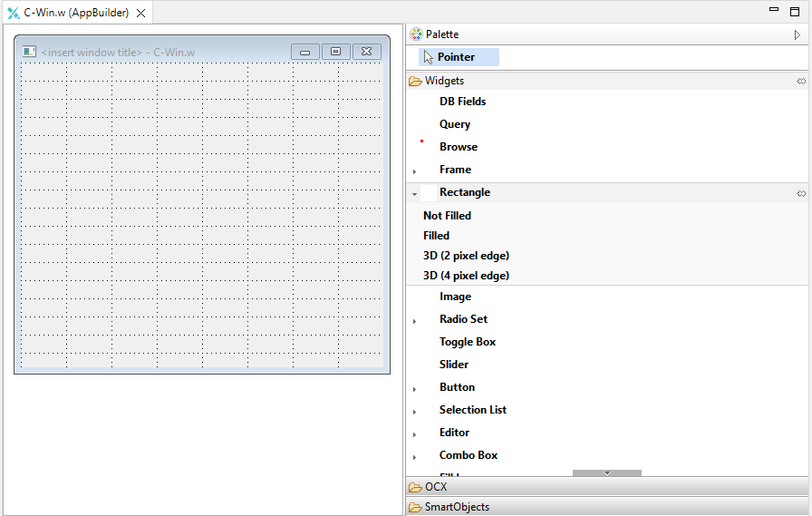Maximize the editor view area
The width and height of the screenshot is (812, 516).
click(x=795, y=12)
